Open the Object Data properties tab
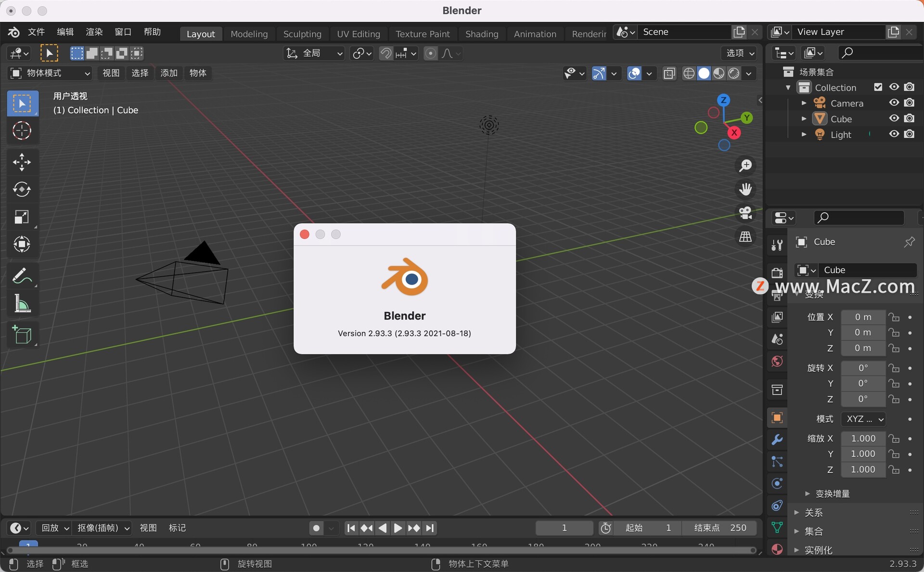The width and height of the screenshot is (924, 572). pyautogui.click(x=777, y=527)
